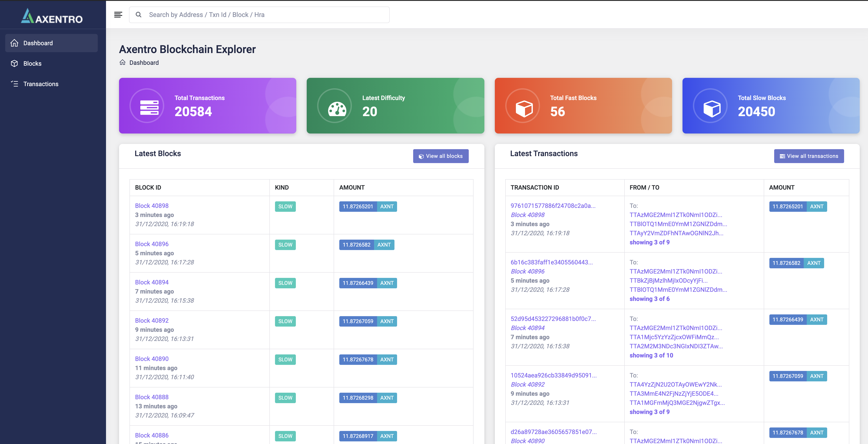Image resolution: width=868 pixels, height=444 pixels.
Task: Click address TTAyY2VmZDFhNTAwOGNlN2Jh
Action: (x=676, y=233)
